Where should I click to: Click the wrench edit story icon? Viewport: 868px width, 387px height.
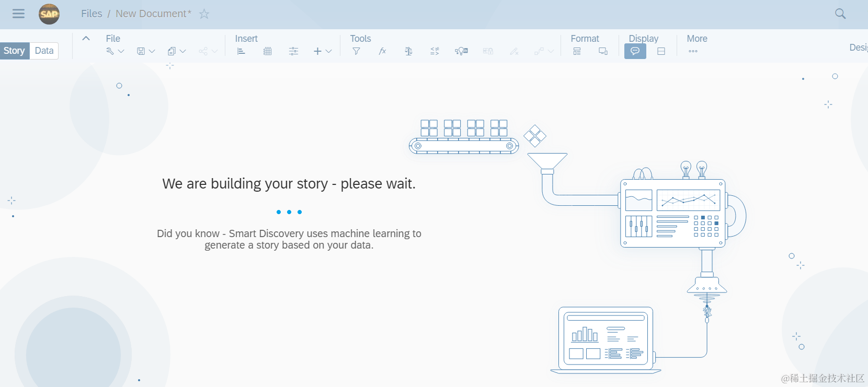(110, 51)
